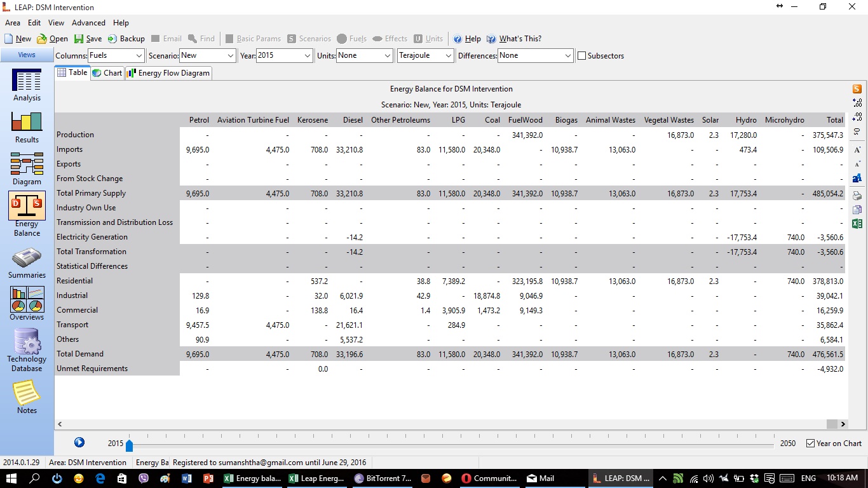Screen dimensions: 868x488
Task: Increase the table font size
Action: tap(857, 150)
